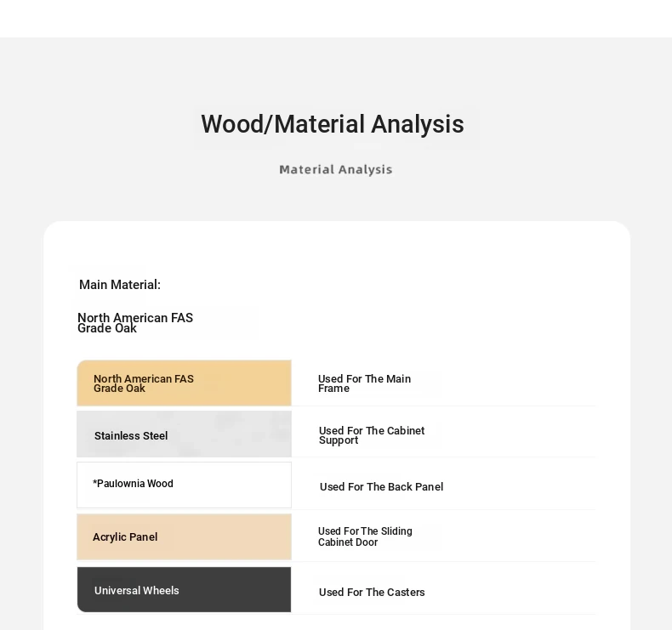
Task: Click Used For The Back Panel text
Action: click(x=381, y=487)
